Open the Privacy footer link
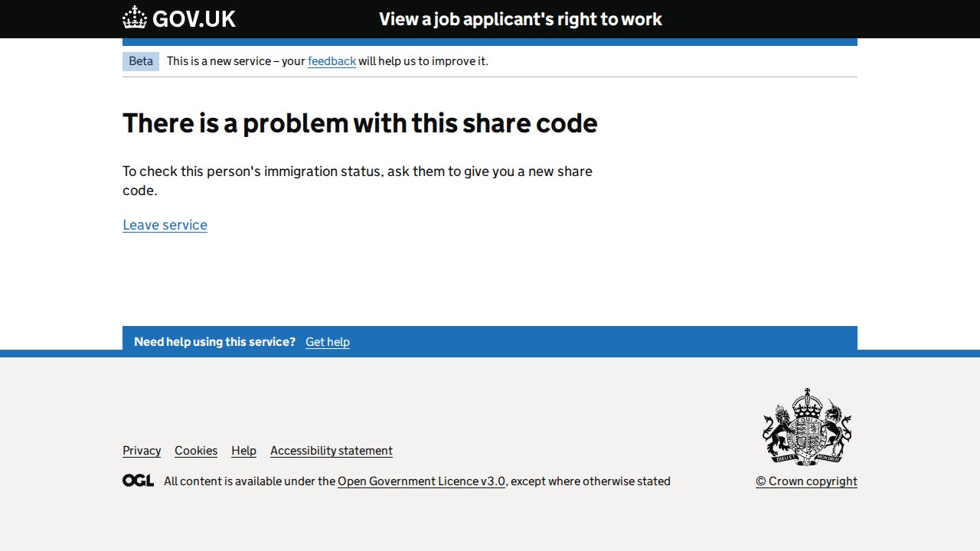This screenshot has height=551, width=980. click(142, 451)
